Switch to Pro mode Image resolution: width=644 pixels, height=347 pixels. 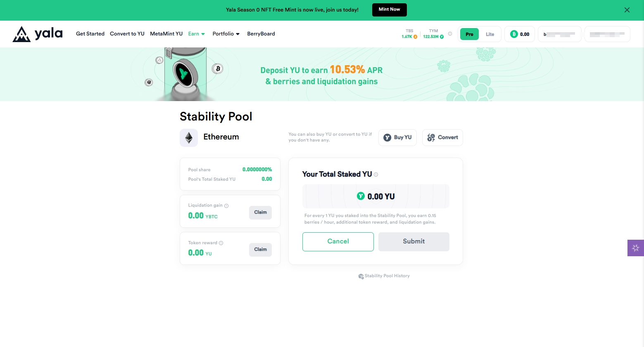pos(469,34)
